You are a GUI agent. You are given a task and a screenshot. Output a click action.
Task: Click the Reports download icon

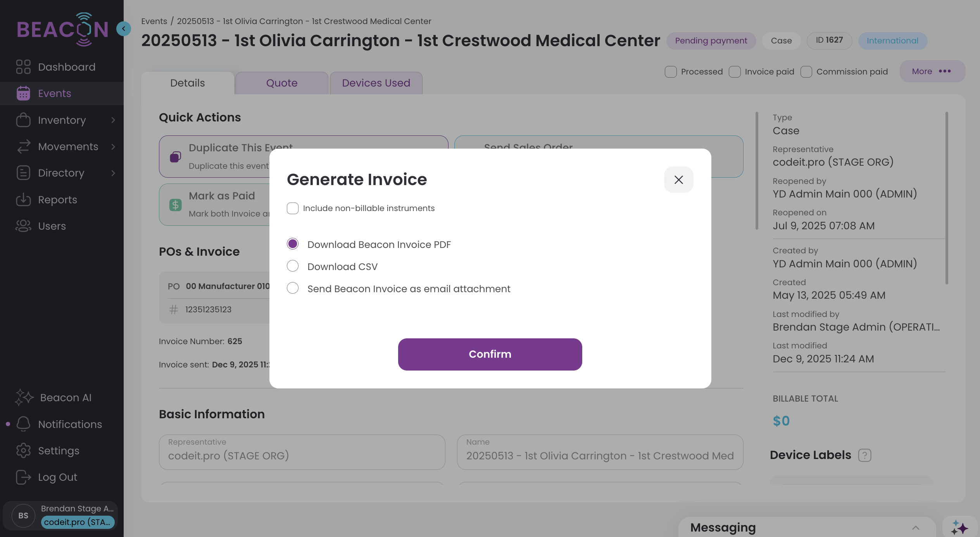(x=23, y=199)
